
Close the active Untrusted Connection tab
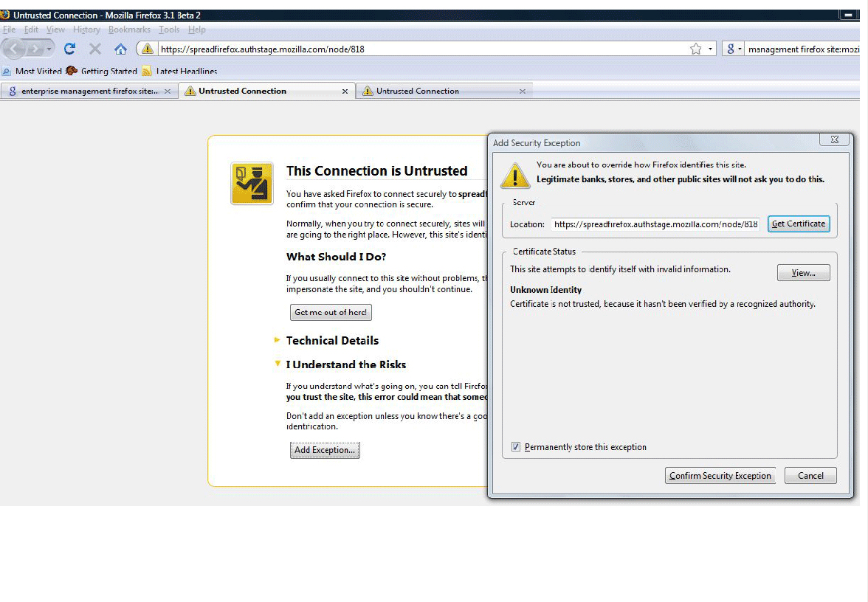tap(345, 91)
